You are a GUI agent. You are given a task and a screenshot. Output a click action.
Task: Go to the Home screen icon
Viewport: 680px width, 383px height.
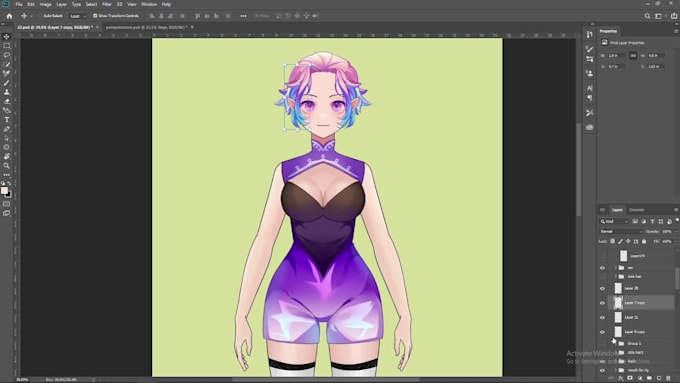coord(9,16)
